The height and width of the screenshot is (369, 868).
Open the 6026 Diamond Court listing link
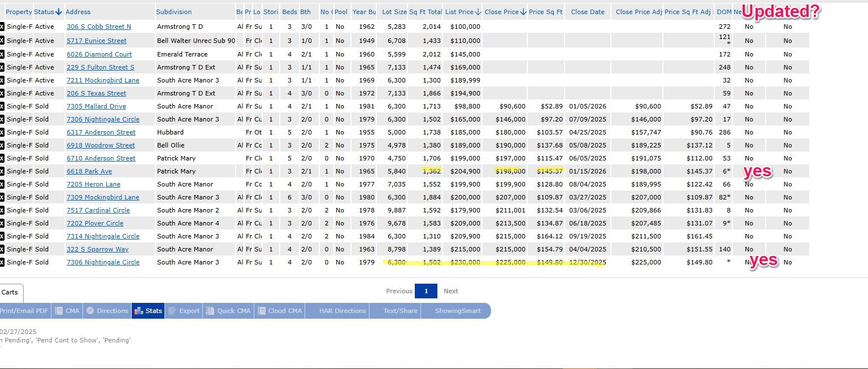(x=99, y=54)
